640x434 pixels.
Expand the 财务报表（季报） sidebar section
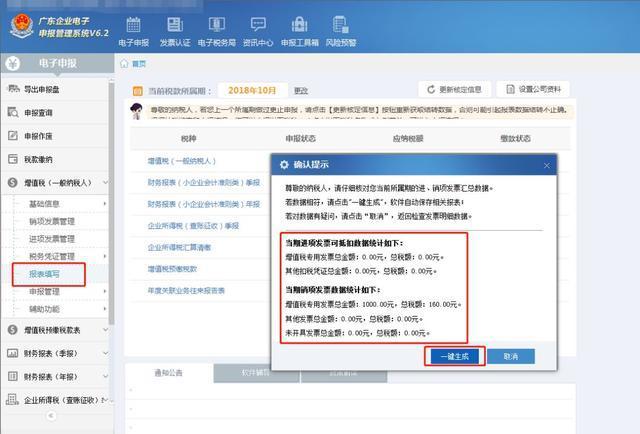click(x=57, y=352)
